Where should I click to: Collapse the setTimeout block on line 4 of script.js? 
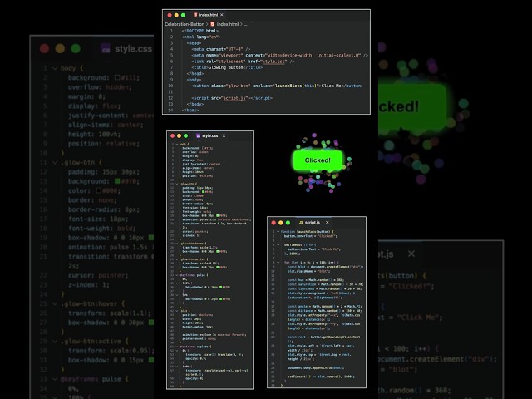click(x=278, y=244)
